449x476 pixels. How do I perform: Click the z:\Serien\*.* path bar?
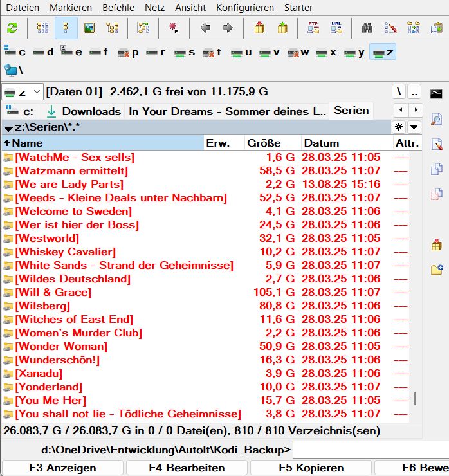click(x=196, y=127)
